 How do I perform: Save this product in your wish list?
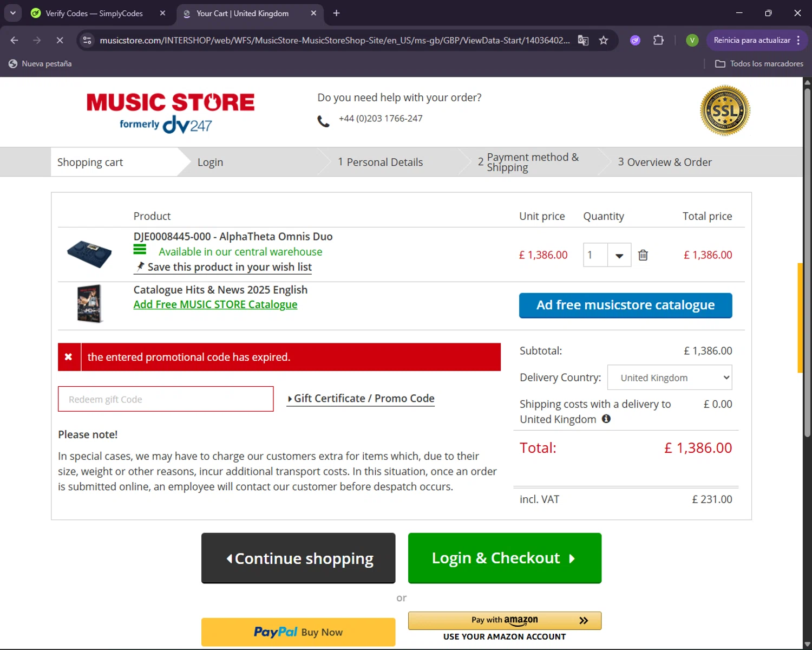(x=223, y=267)
